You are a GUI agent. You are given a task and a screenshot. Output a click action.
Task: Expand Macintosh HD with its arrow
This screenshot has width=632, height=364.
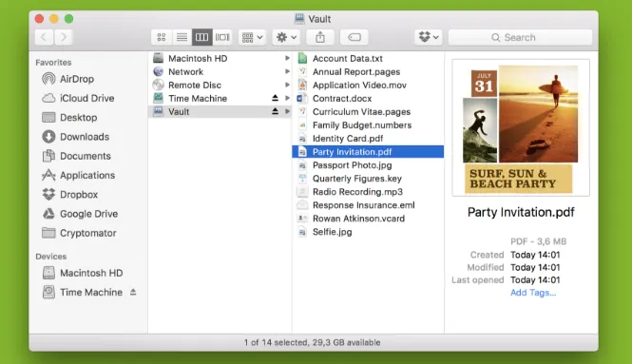287,59
